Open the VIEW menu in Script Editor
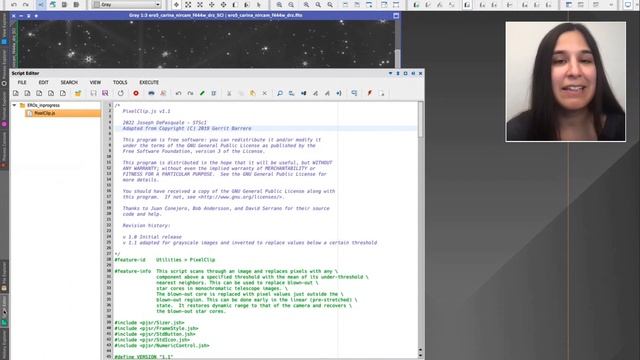This screenshot has height=360, width=640. [95, 82]
